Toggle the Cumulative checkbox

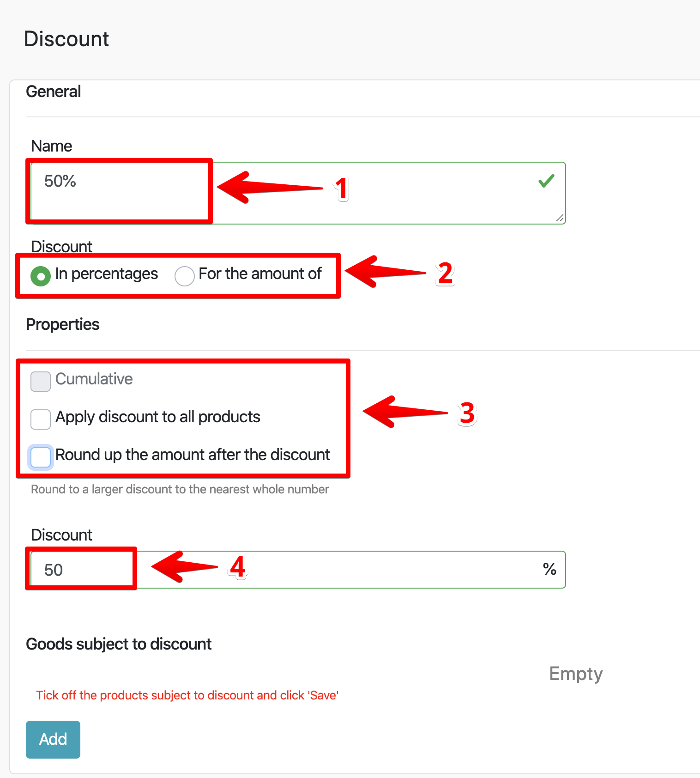point(41,381)
